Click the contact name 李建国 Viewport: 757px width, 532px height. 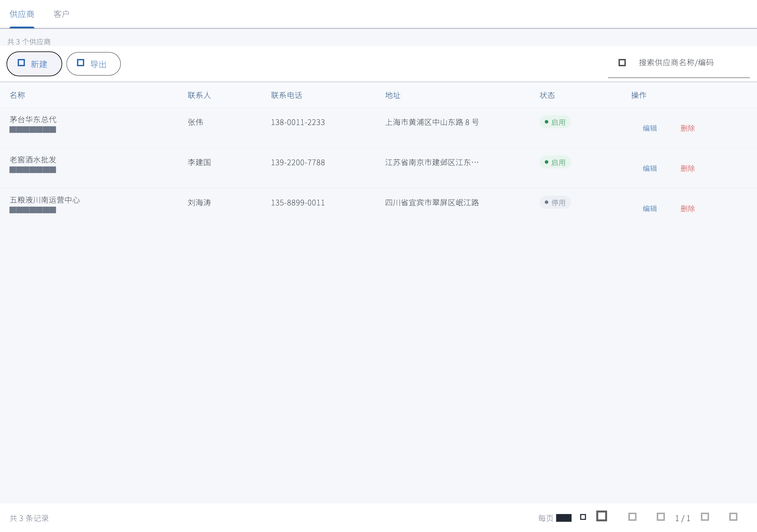(x=199, y=163)
